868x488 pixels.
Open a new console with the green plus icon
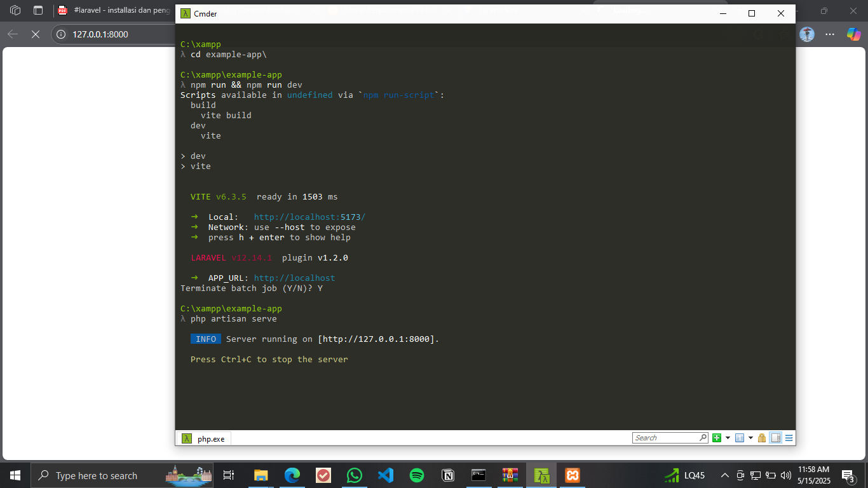coord(716,437)
